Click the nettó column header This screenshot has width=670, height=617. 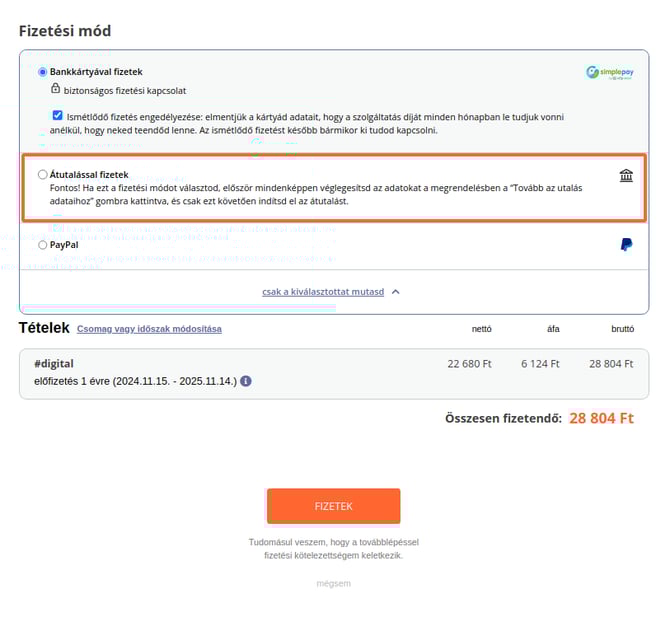coord(481,329)
